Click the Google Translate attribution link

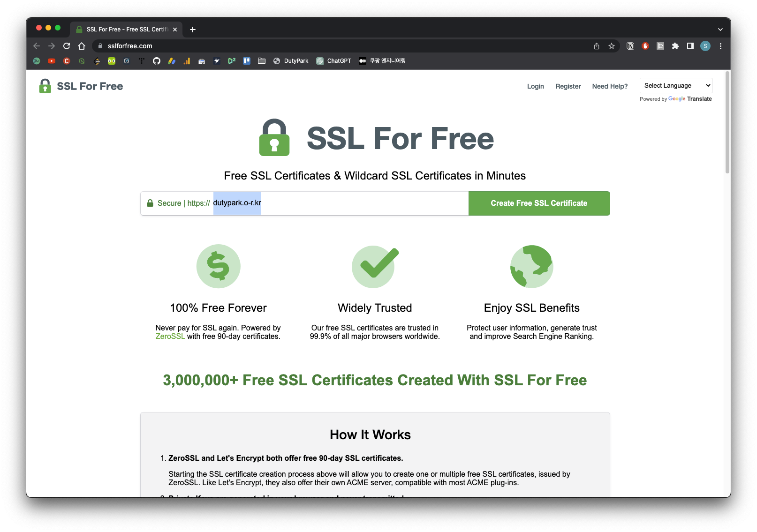click(690, 99)
